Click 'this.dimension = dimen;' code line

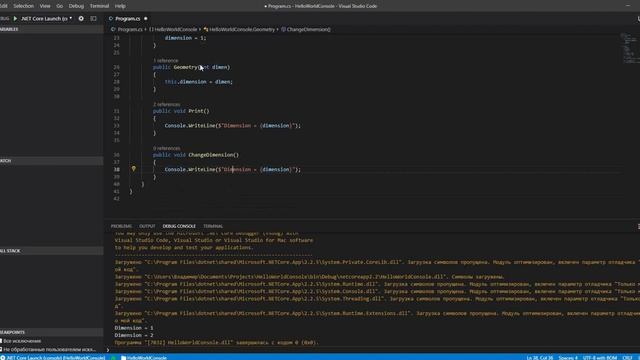tap(199, 82)
